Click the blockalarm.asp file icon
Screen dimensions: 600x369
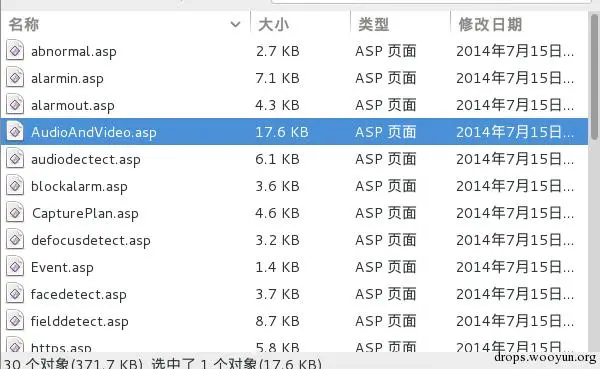point(15,186)
